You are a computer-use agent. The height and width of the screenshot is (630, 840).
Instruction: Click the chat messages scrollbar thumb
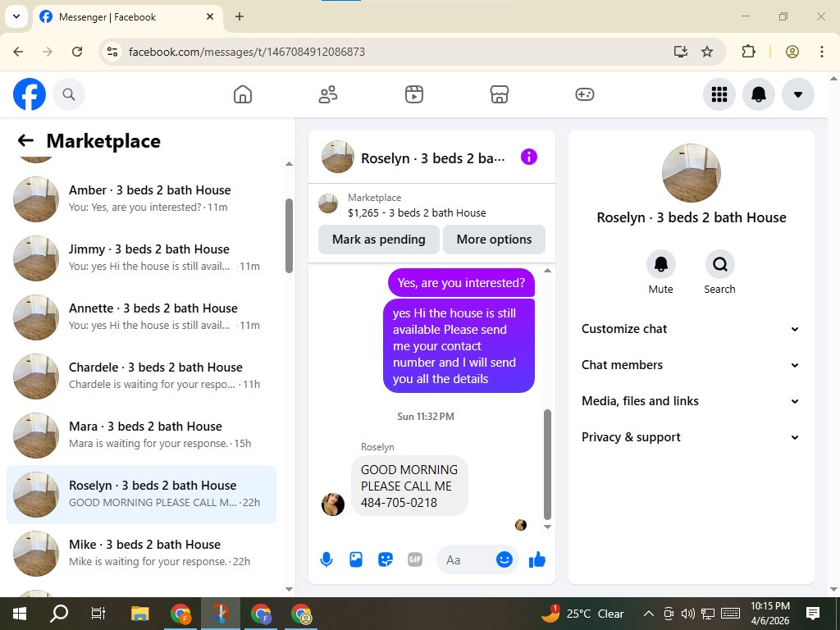pos(547,464)
